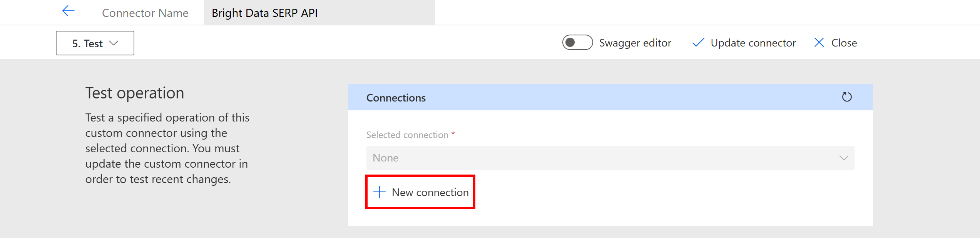This screenshot has width=980, height=238.
Task: Click the Connector Name label
Action: click(x=145, y=12)
